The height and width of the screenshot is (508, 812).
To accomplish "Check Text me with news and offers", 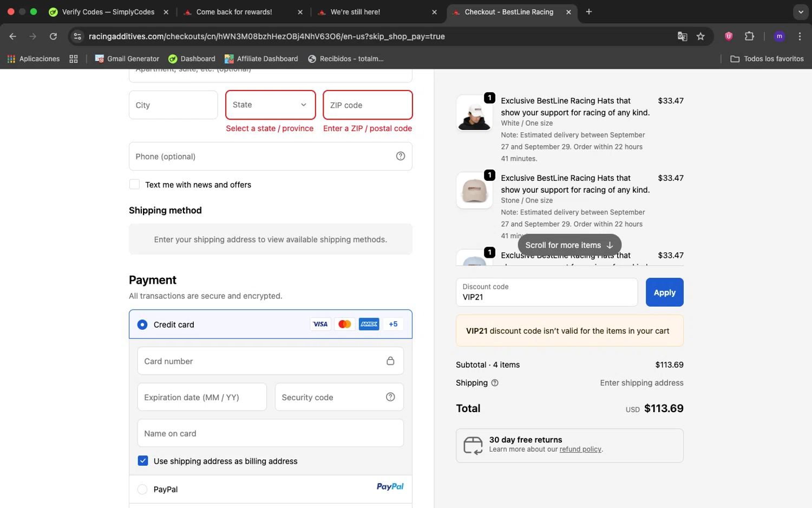I will pos(134,185).
